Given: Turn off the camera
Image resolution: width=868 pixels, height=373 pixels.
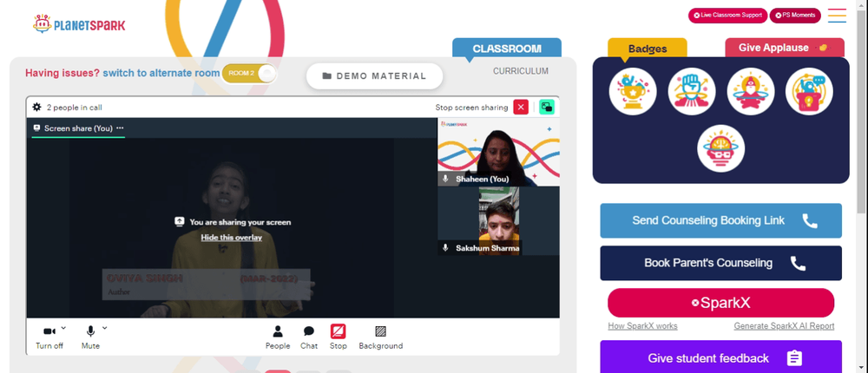Looking at the screenshot, I should tap(49, 337).
